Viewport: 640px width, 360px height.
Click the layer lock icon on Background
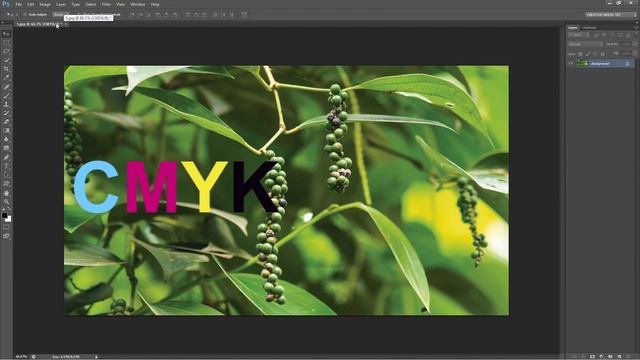[627, 64]
